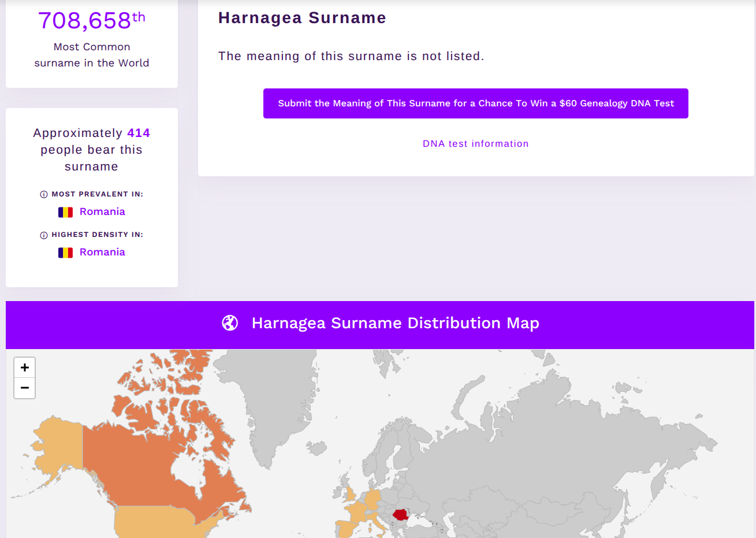756x538 pixels.
Task: Submit the meaning of this surname
Action: [x=475, y=103]
